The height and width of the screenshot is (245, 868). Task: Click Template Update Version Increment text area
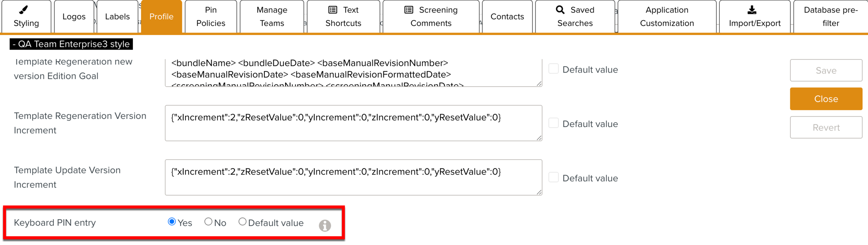(x=353, y=177)
